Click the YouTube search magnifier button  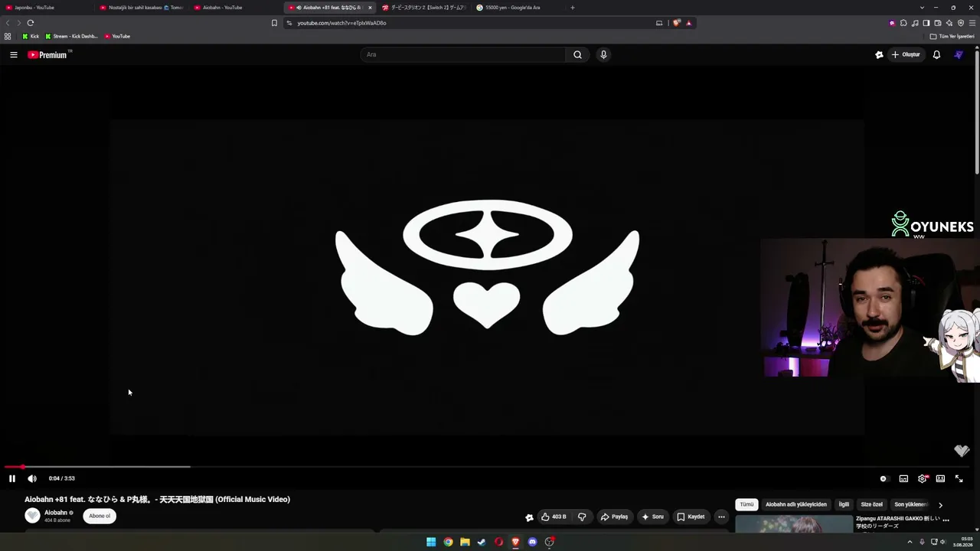coord(578,54)
